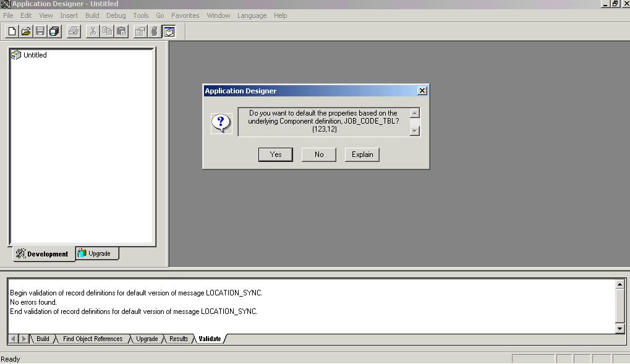Select the Development tab
This screenshot has height=364, width=630.
[x=43, y=253]
